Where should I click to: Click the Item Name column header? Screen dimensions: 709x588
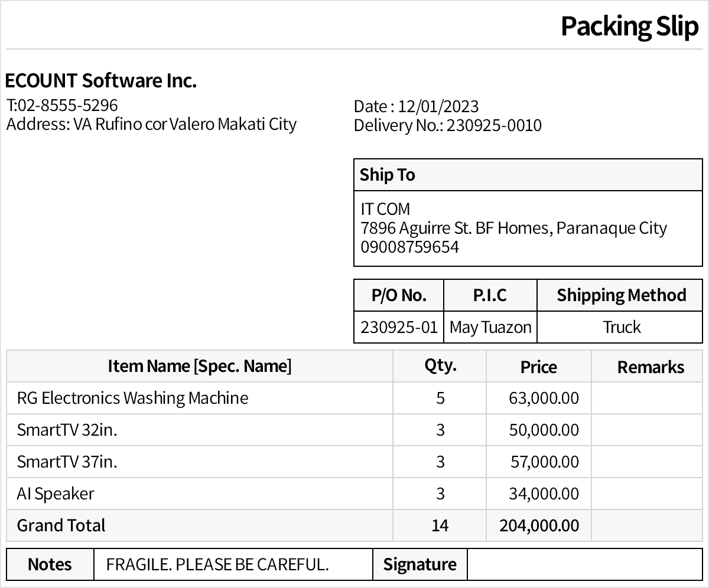click(200, 366)
